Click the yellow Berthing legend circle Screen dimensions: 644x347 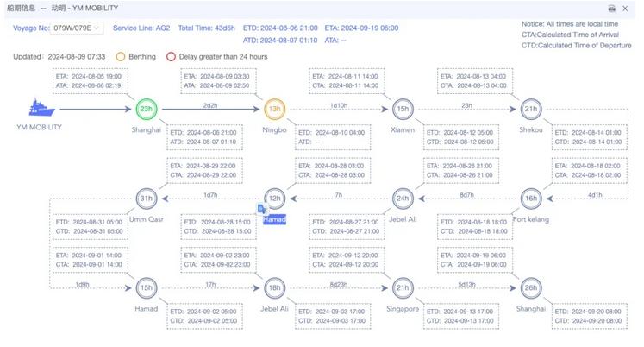(x=121, y=57)
